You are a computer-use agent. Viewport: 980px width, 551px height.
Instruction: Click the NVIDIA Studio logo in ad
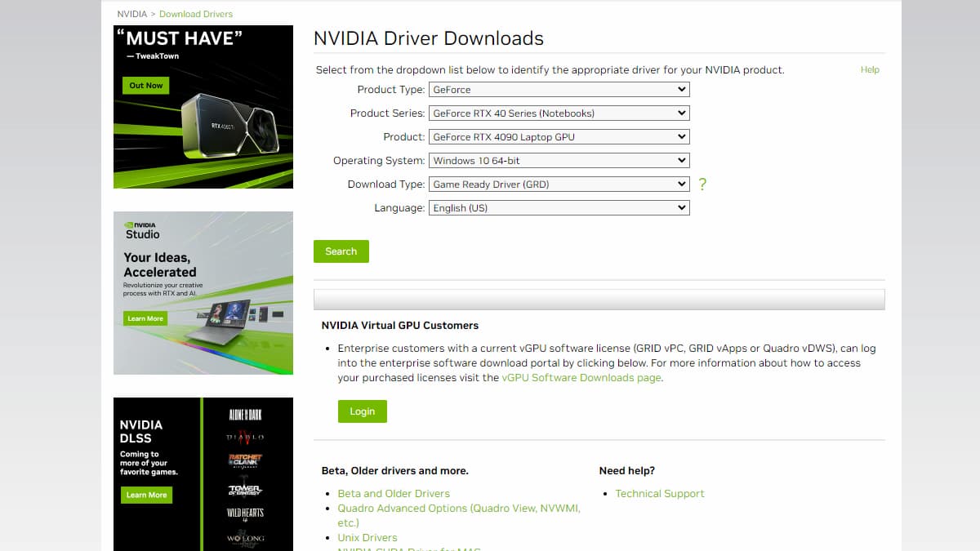pos(141,229)
